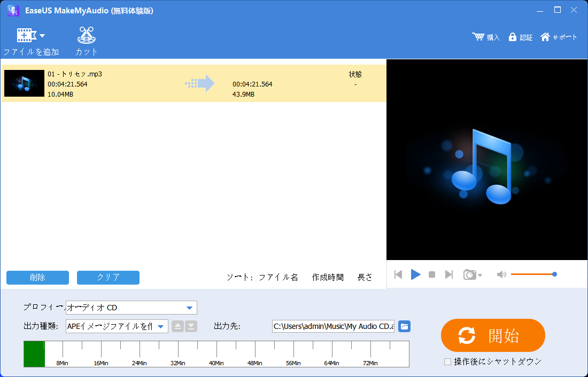Browse output folder with folder icon
This screenshot has width=588, height=377.
[404, 326]
